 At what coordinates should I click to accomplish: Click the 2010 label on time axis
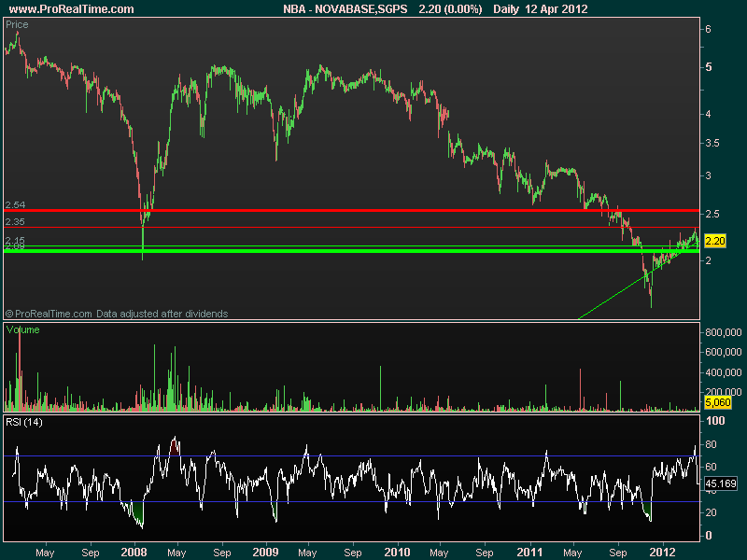click(x=397, y=552)
